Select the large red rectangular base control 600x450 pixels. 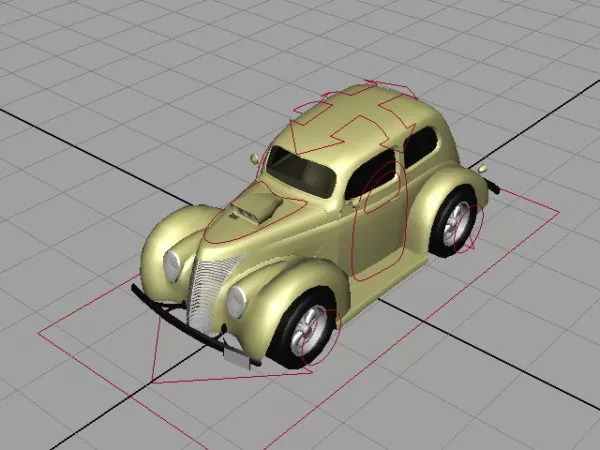298,320
